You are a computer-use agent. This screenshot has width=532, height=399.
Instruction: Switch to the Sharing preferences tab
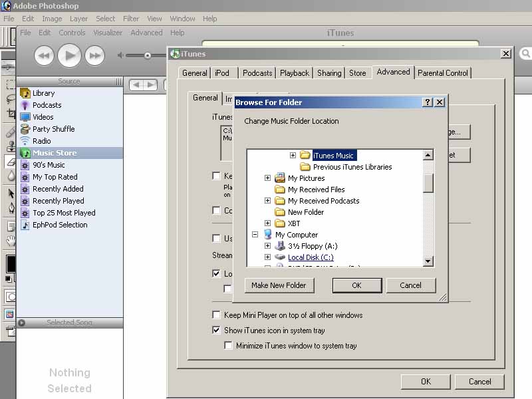pos(329,73)
